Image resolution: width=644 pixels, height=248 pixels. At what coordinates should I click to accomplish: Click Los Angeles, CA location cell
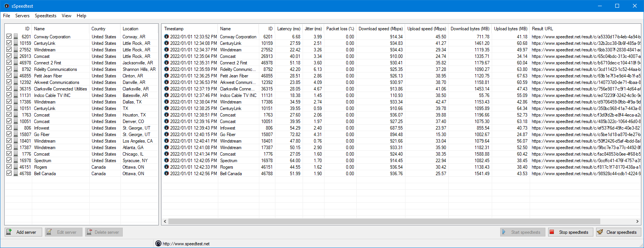(137, 141)
